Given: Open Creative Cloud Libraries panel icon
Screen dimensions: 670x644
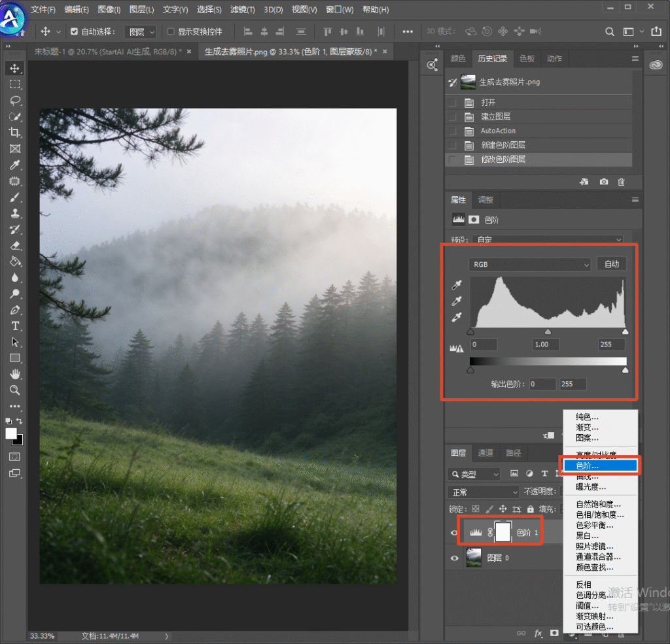Looking at the screenshot, I should 656,65.
